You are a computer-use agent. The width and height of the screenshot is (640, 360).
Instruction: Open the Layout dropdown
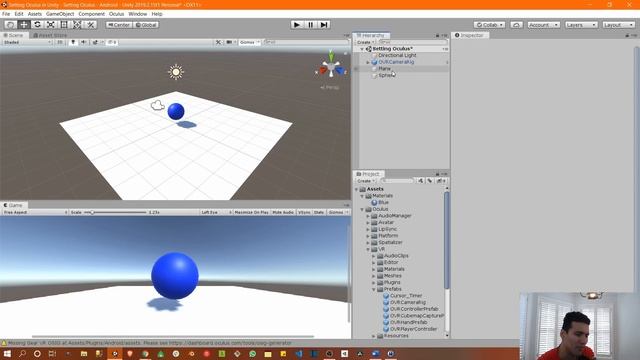[x=618, y=25]
